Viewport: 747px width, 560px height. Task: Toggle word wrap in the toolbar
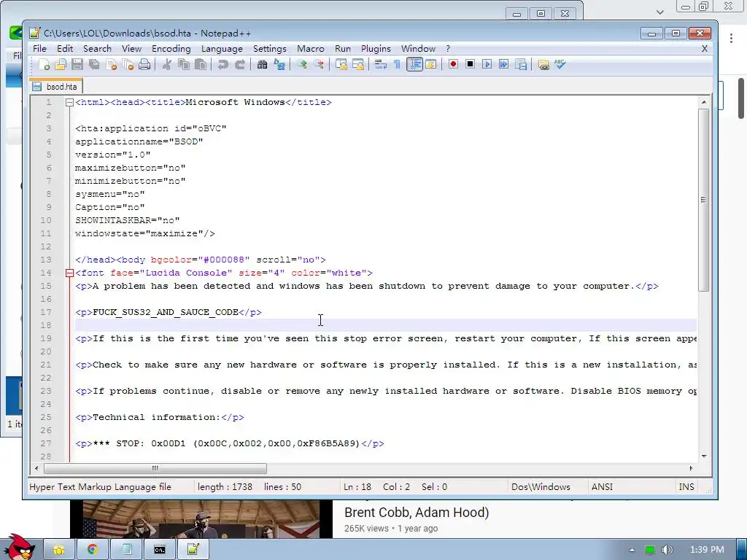coord(380,64)
